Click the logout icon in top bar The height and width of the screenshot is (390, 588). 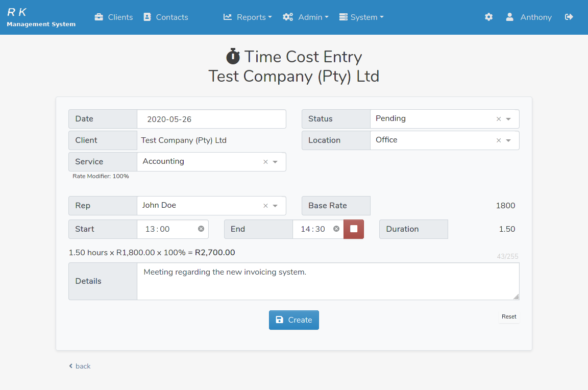tap(569, 17)
